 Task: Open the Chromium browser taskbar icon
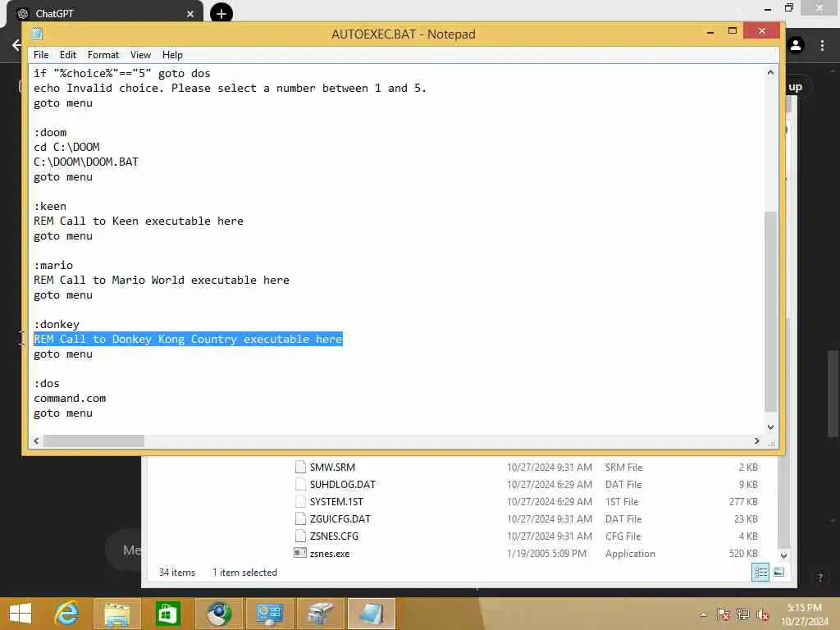[x=218, y=614]
